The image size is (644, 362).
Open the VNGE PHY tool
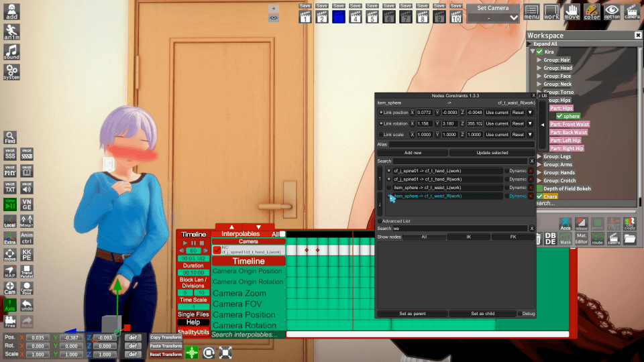[10, 171]
